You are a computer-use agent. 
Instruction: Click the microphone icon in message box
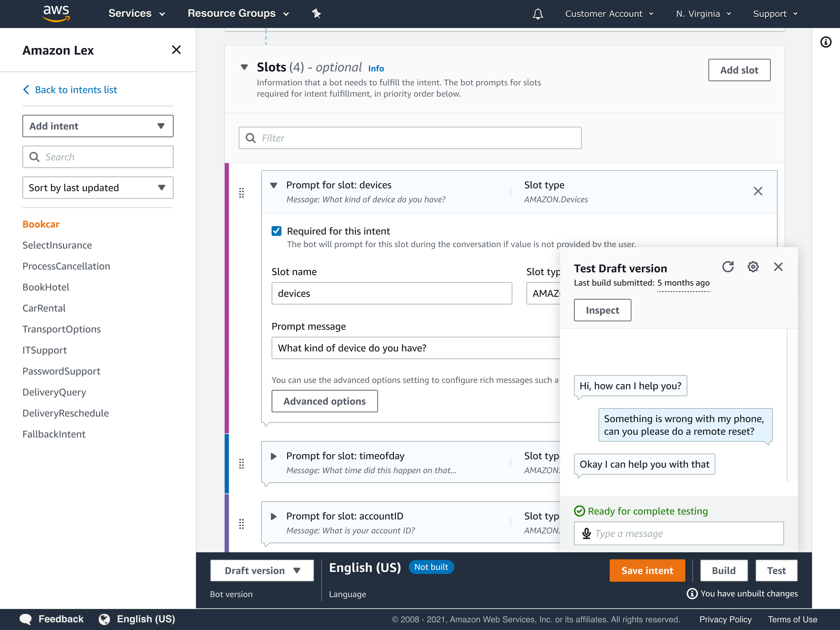586,533
